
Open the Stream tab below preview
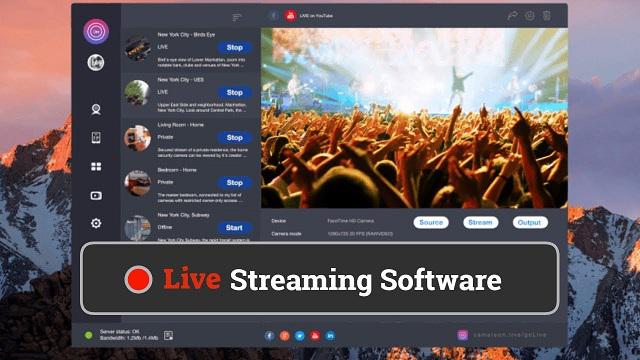(480, 222)
